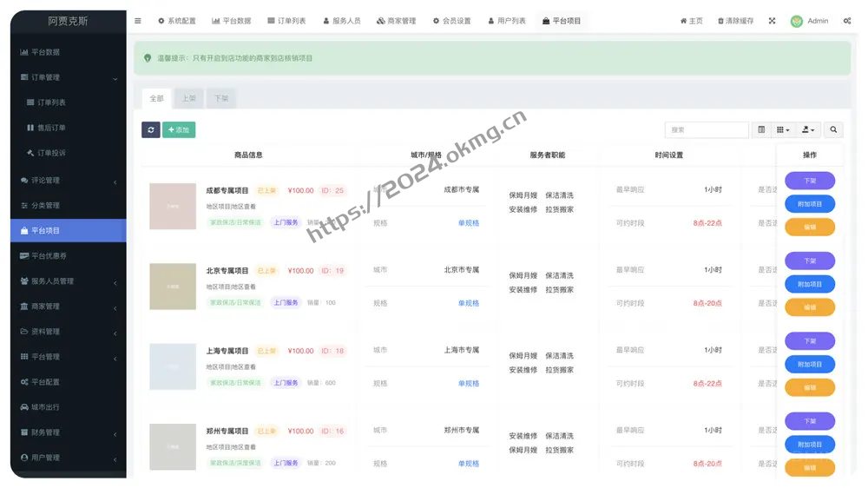The image size is (868, 488).
Task: Click orange edit button for 北京专属项目
Action: tap(810, 307)
